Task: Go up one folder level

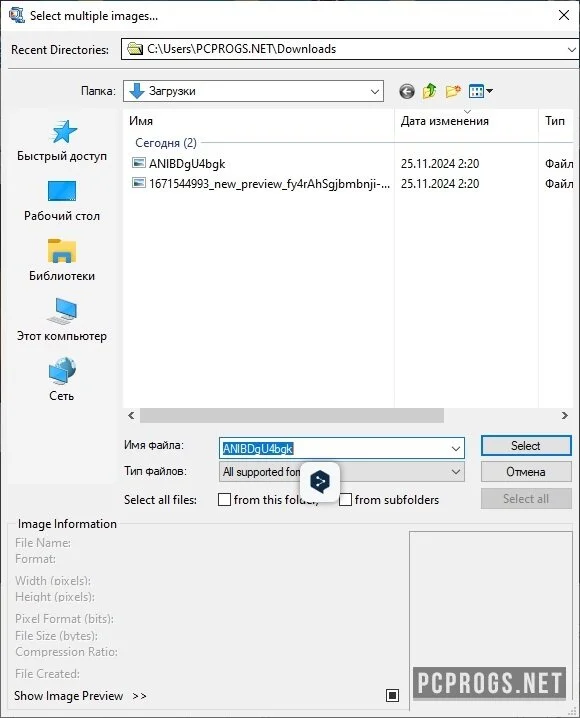Action: [x=429, y=91]
